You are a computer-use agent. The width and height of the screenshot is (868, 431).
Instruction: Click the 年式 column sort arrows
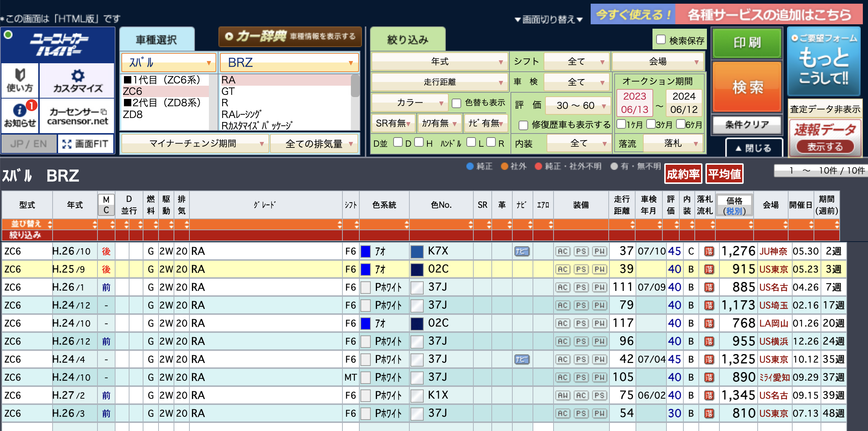[95, 224]
